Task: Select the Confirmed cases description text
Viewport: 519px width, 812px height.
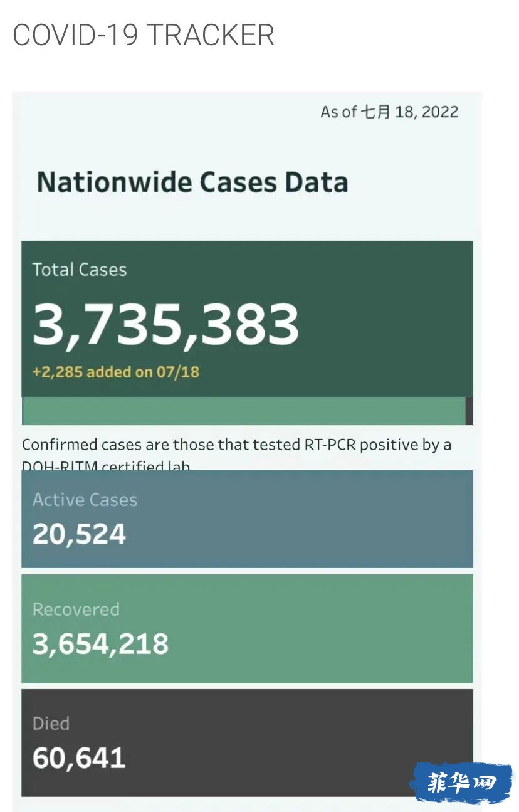Action: 236,453
